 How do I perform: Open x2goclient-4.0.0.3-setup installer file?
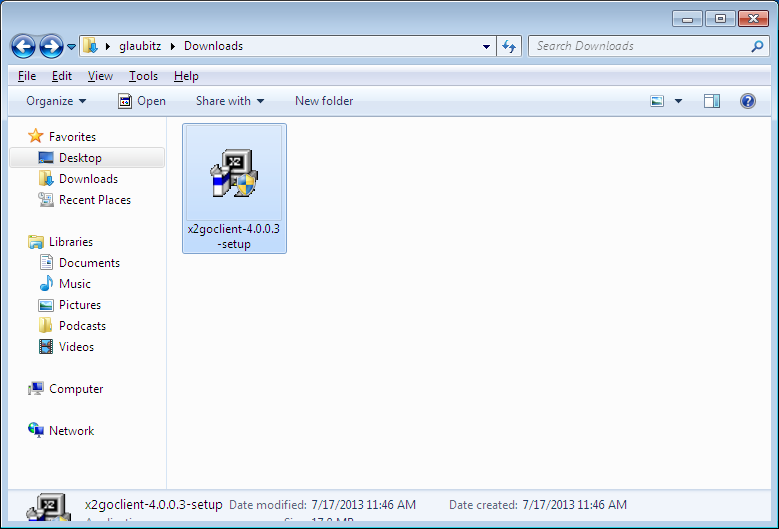click(x=234, y=186)
